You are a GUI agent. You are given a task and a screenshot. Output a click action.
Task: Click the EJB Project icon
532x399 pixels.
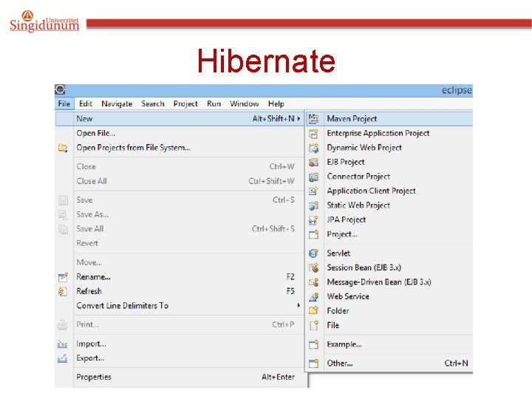(314, 162)
